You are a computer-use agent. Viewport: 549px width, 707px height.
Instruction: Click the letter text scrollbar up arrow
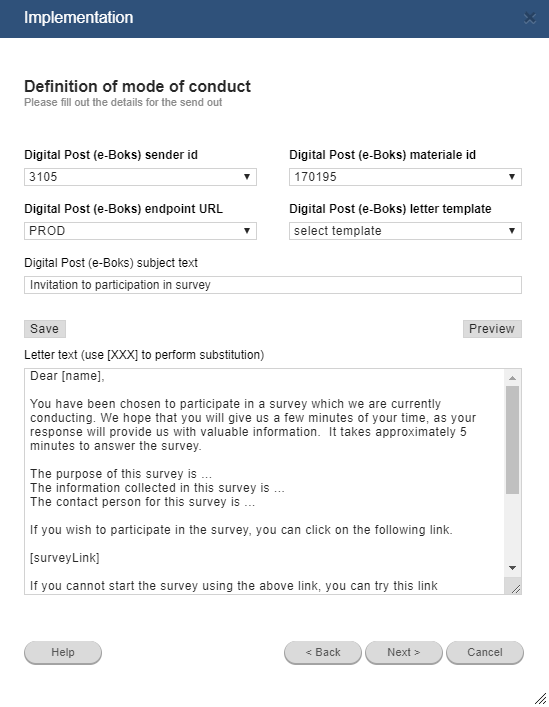click(x=512, y=378)
